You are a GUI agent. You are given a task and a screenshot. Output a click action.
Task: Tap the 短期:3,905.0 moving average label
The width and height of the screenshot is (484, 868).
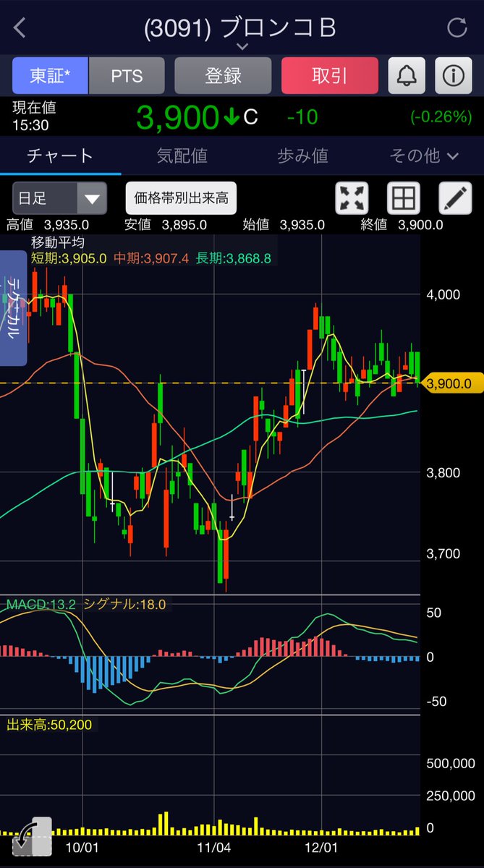coord(69,258)
